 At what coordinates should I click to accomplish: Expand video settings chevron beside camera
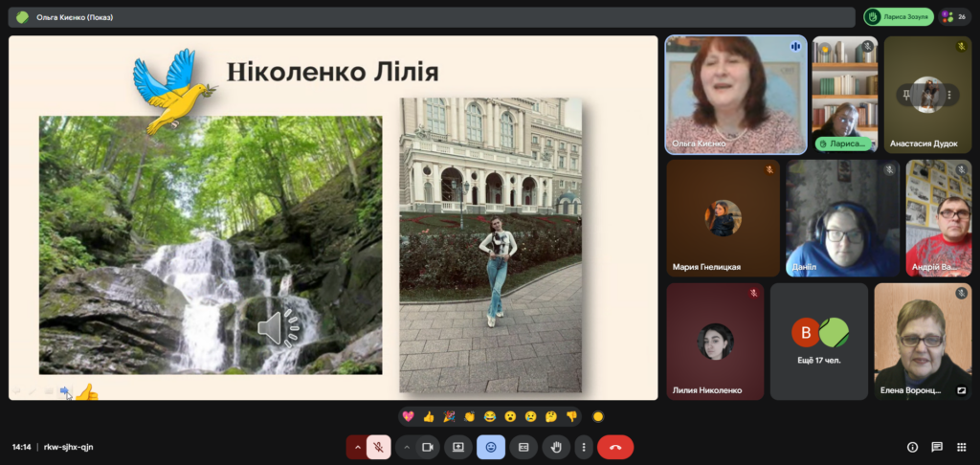pyautogui.click(x=406, y=447)
